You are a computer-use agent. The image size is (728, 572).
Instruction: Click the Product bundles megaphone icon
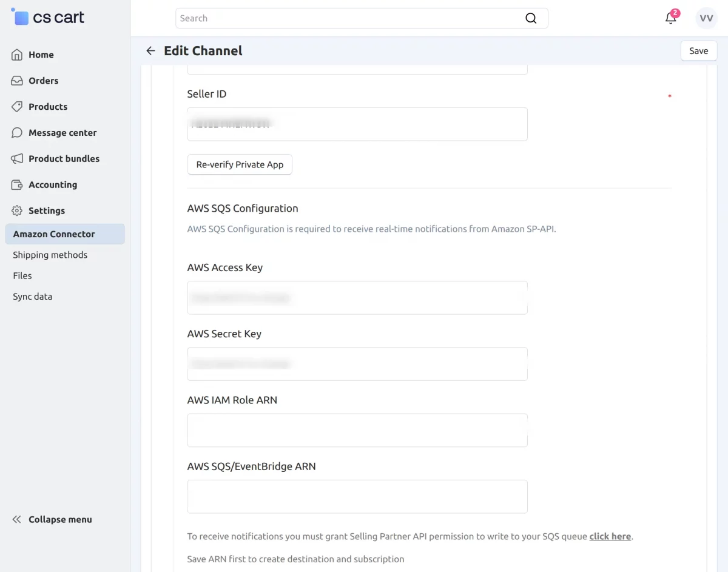coord(17,159)
